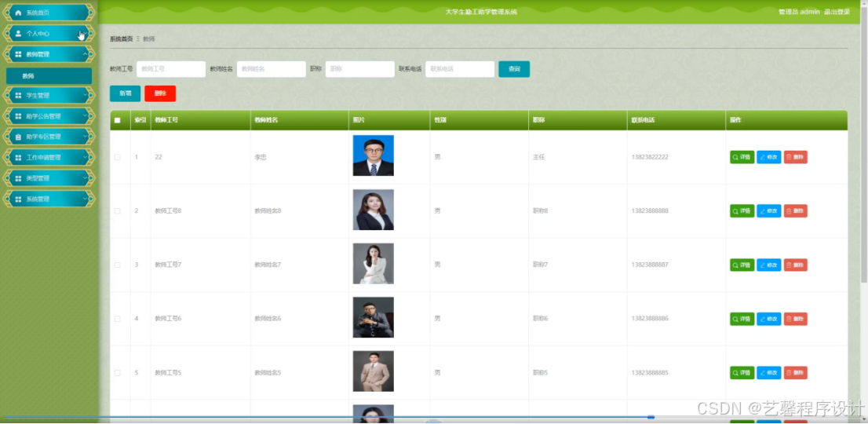Click 修改 for 教师姓名6
The image size is (868, 424).
[769, 319]
